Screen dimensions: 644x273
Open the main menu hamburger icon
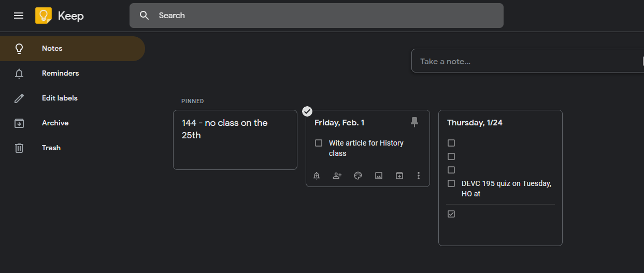[x=19, y=16]
